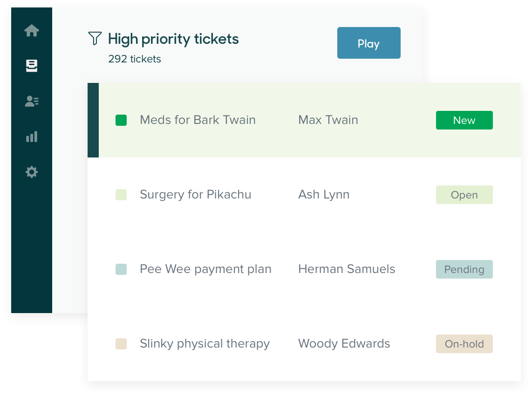Open Settings via the gear icon
Screen dimensions: 532x396
pyautogui.click(x=31, y=172)
